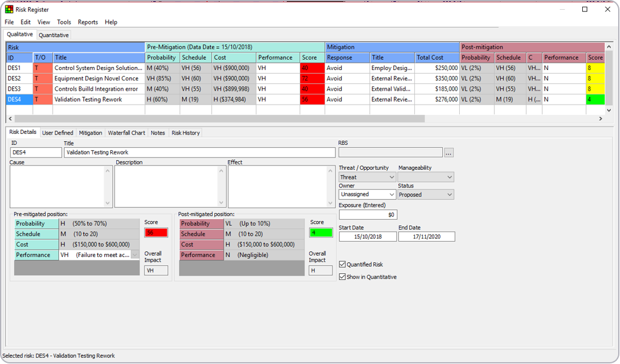The width and height of the screenshot is (620, 364).
Task: Click the End Date field 17/11/2020
Action: coord(427,236)
